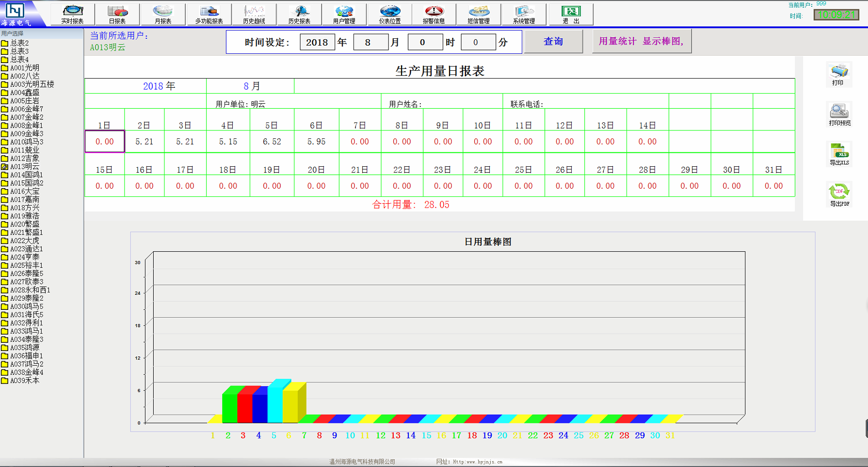Screen dimensions: 868x467
Task: Click the 海源电气 logo
Action: point(16,14)
